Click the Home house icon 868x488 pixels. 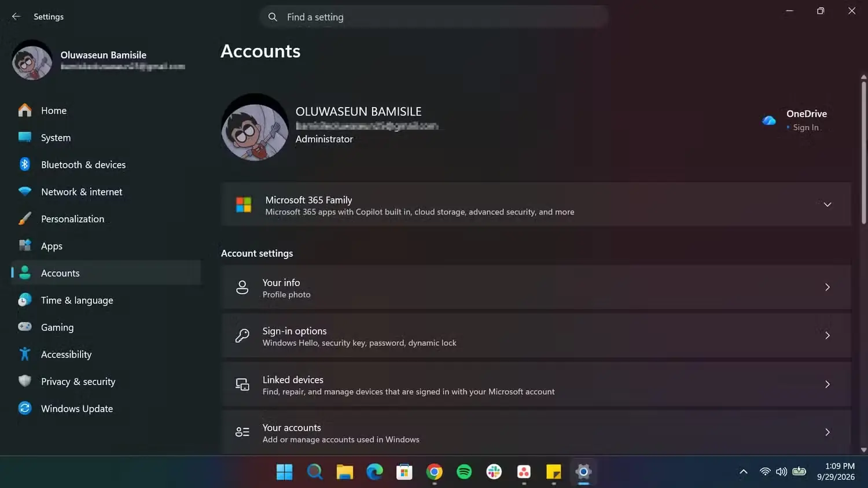coord(25,110)
